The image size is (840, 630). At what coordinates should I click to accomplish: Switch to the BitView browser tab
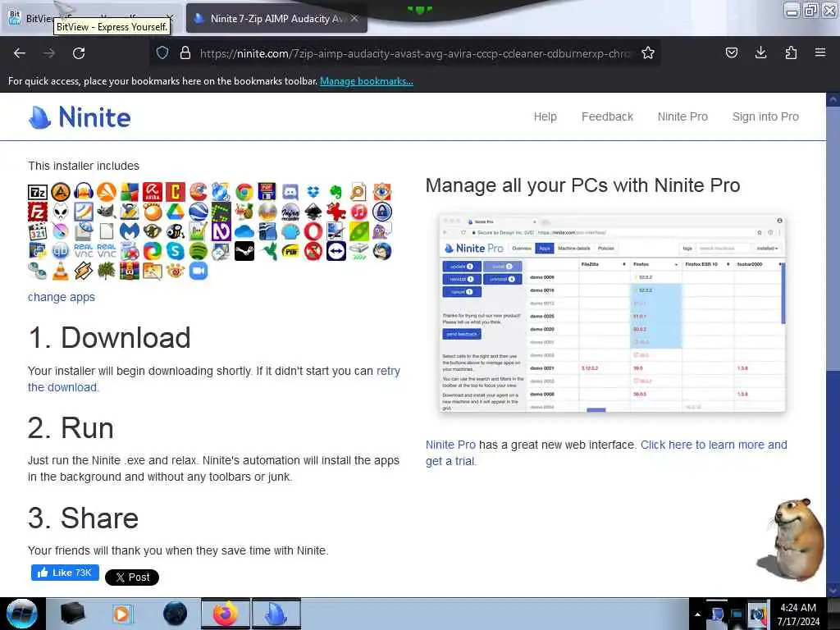click(x=91, y=18)
